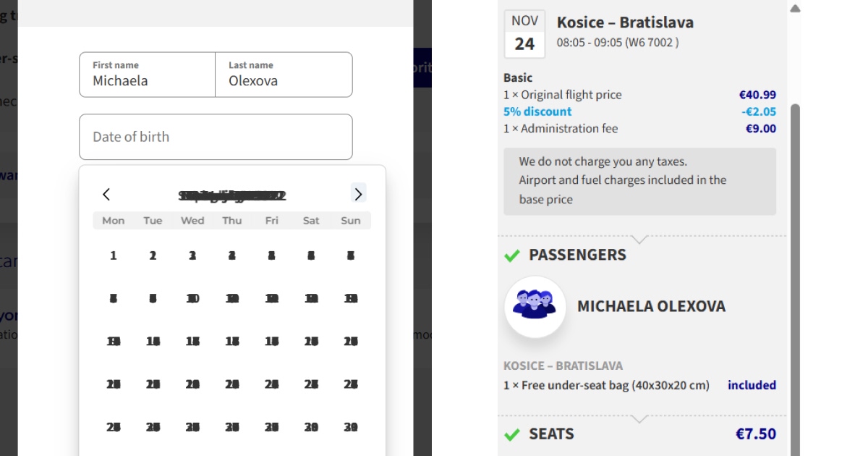Click the booking summary scrollbar thumb
Image resolution: width=868 pixels, height=456 pixels.
tap(795, 275)
